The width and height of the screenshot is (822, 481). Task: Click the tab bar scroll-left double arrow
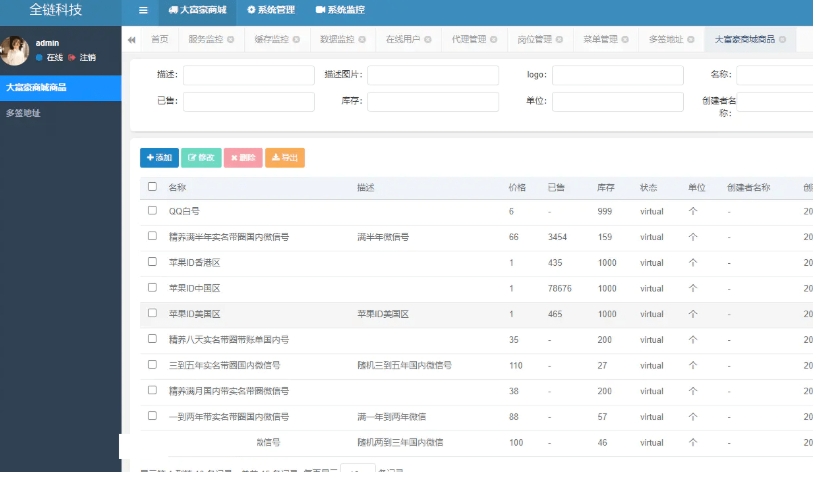click(132, 40)
